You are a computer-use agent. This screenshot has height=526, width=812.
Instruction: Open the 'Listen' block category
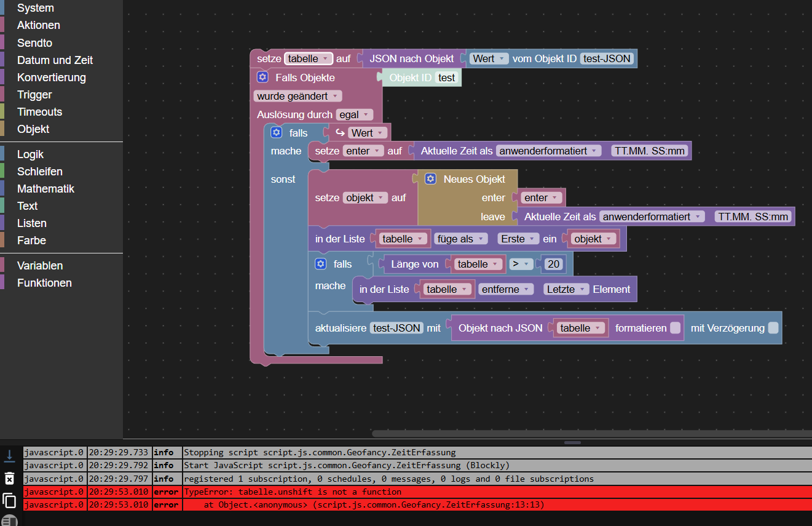(32, 223)
